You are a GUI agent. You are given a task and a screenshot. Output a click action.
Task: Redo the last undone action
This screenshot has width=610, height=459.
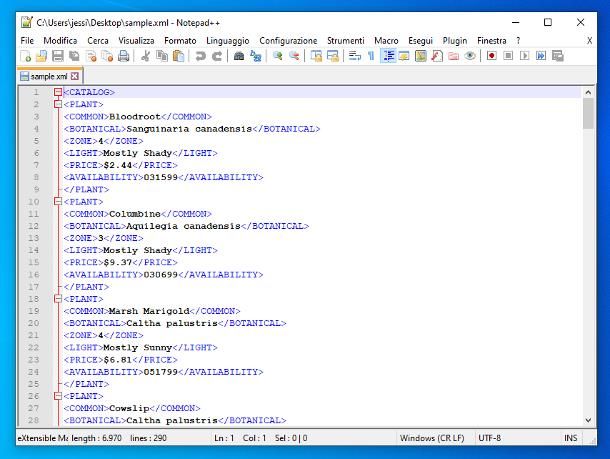click(217, 56)
